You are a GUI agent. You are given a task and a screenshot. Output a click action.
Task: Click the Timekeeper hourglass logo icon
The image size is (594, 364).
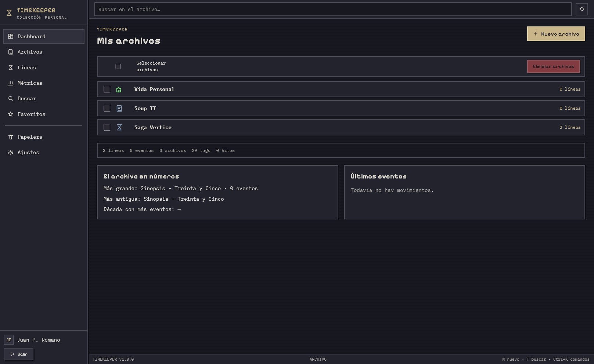[9, 13]
